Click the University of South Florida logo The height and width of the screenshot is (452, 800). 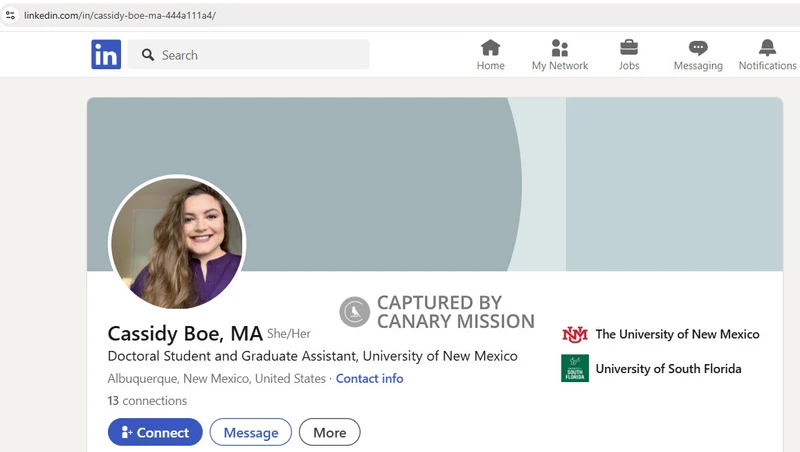(575, 368)
